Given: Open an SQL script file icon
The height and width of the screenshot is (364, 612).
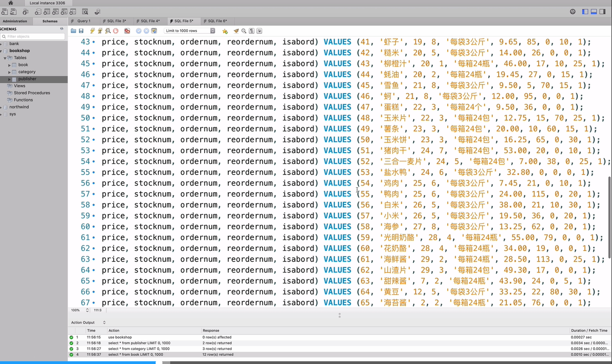Looking at the screenshot, I should [x=13, y=11].
